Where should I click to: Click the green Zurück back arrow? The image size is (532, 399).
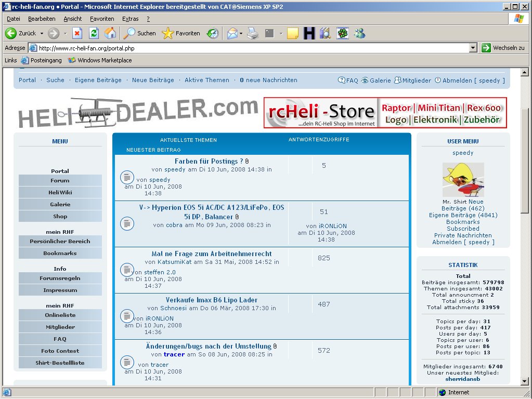pyautogui.click(x=11, y=33)
